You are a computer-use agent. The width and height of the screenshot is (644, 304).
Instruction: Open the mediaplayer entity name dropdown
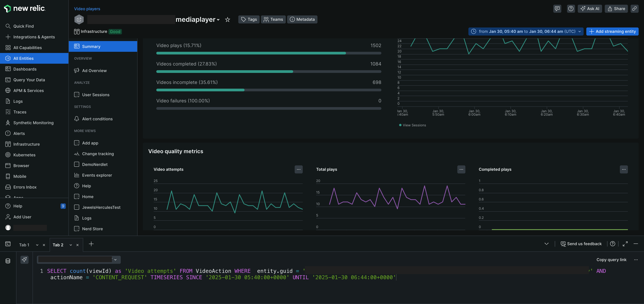218,20
